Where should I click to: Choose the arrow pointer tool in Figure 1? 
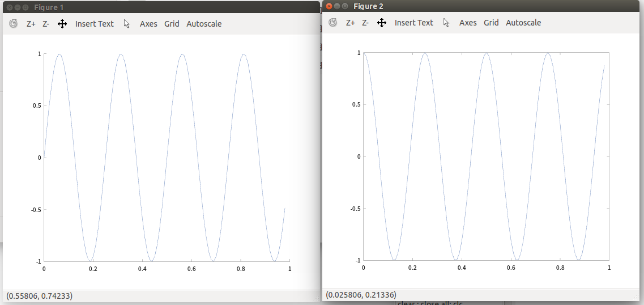[127, 24]
